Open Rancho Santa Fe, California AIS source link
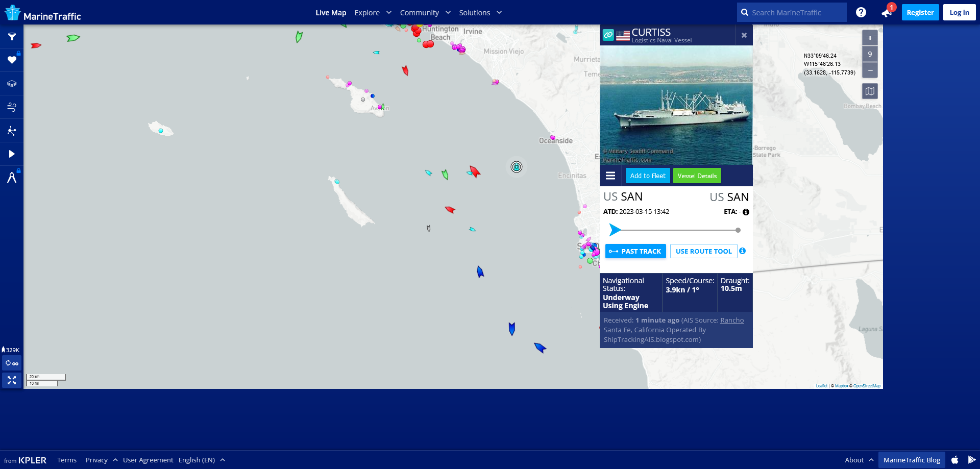The width and height of the screenshot is (980, 469). (674, 325)
